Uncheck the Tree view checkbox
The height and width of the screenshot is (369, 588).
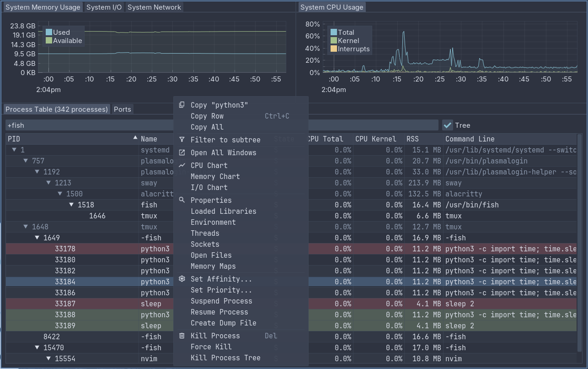coord(447,125)
